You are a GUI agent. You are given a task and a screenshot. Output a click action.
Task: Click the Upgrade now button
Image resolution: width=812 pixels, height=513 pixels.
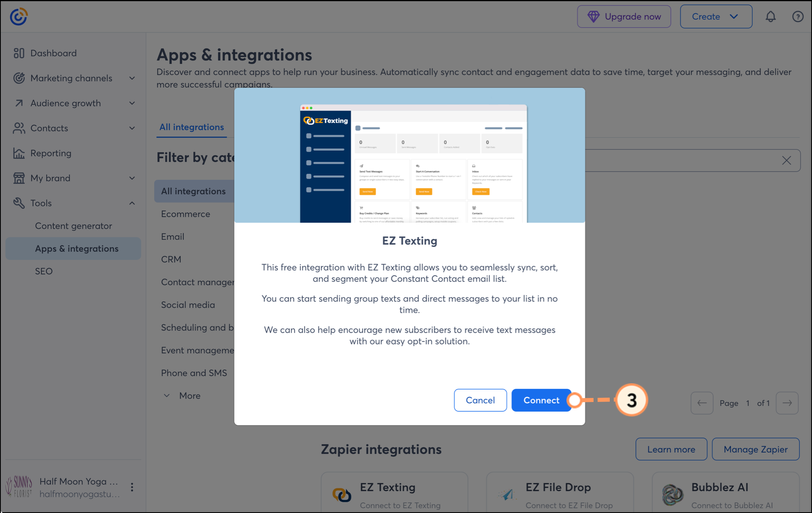(x=624, y=17)
